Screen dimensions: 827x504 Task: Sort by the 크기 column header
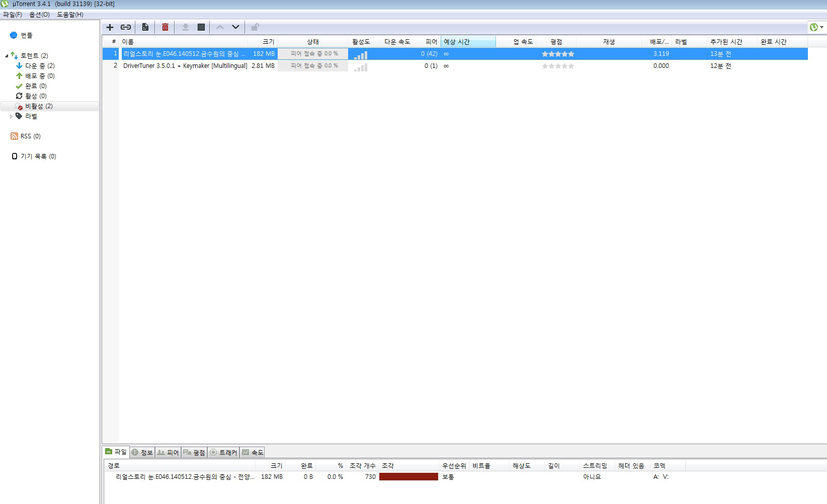pos(262,42)
